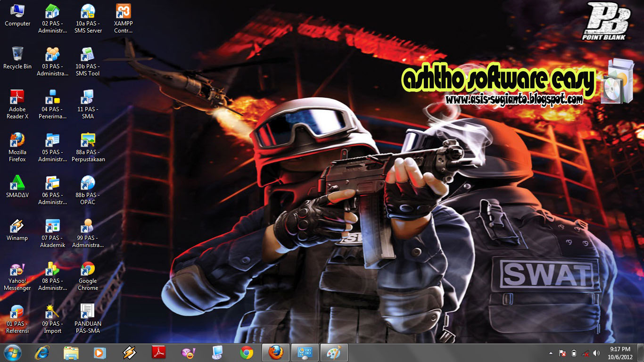Open the network signal tray icon
This screenshot has width=644, height=362.
[x=585, y=353]
